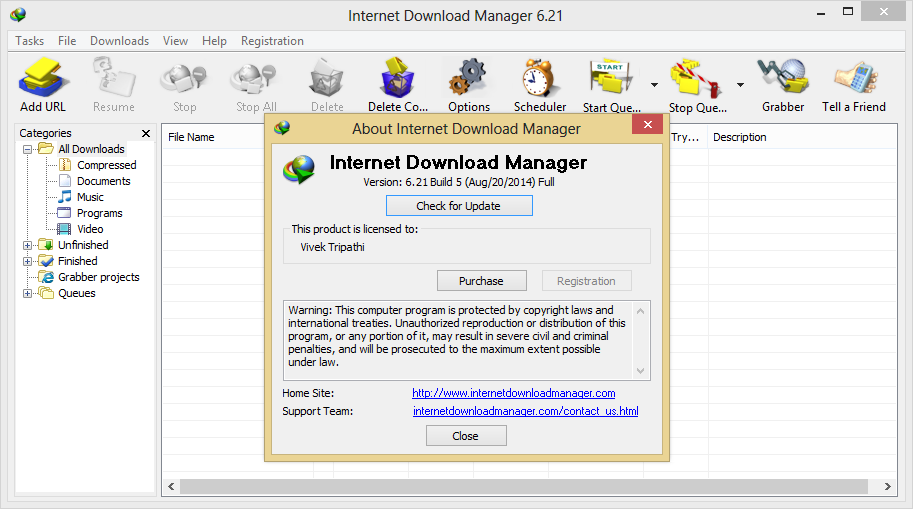The height and width of the screenshot is (509, 913).
Task: Open the View menu
Action: 175,41
